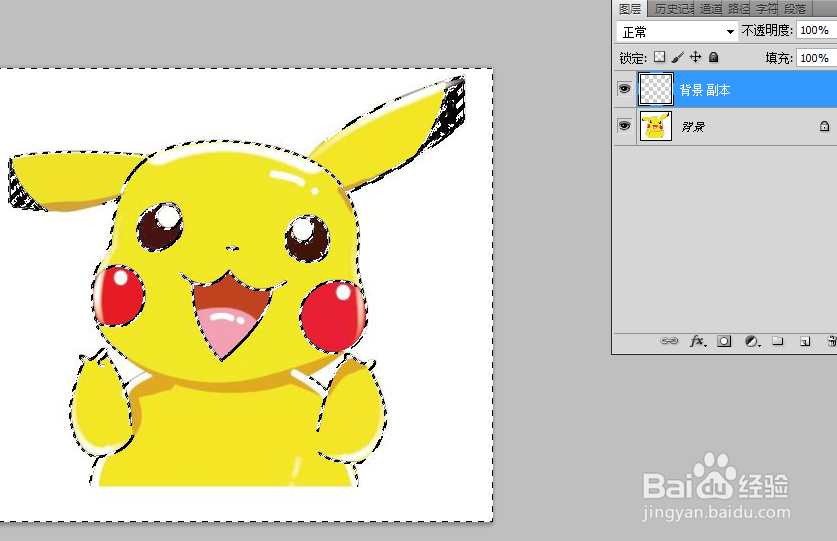837x541 pixels.
Task: Open the 字符 (Character) tab
Action: coord(767,9)
